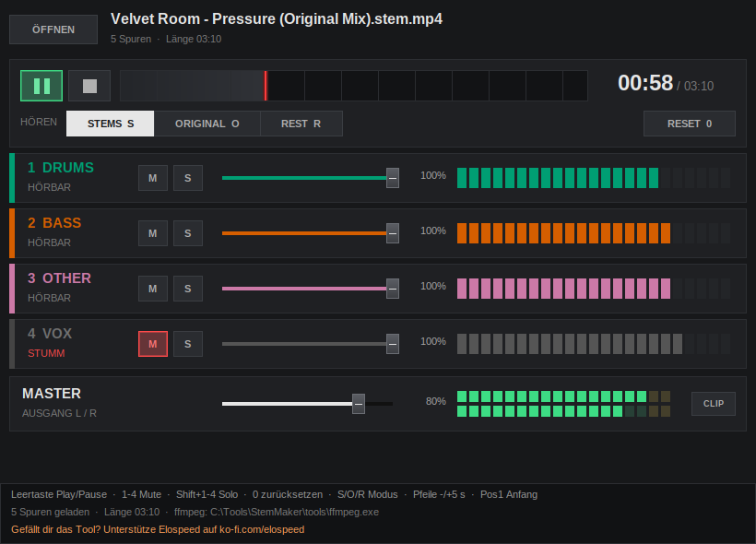Click the BASS volume slider handle
This screenshot has width=756, height=544.
pyautogui.click(x=393, y=233)
